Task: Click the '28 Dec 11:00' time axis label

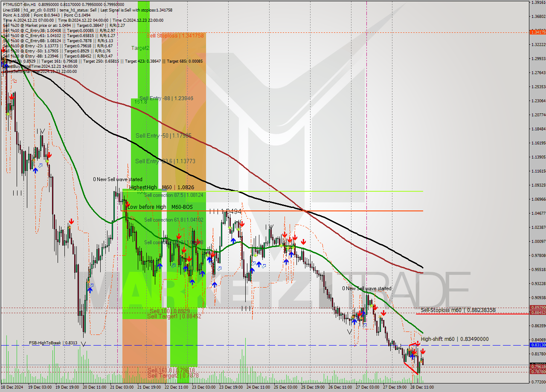Action: tap(422, 387)
